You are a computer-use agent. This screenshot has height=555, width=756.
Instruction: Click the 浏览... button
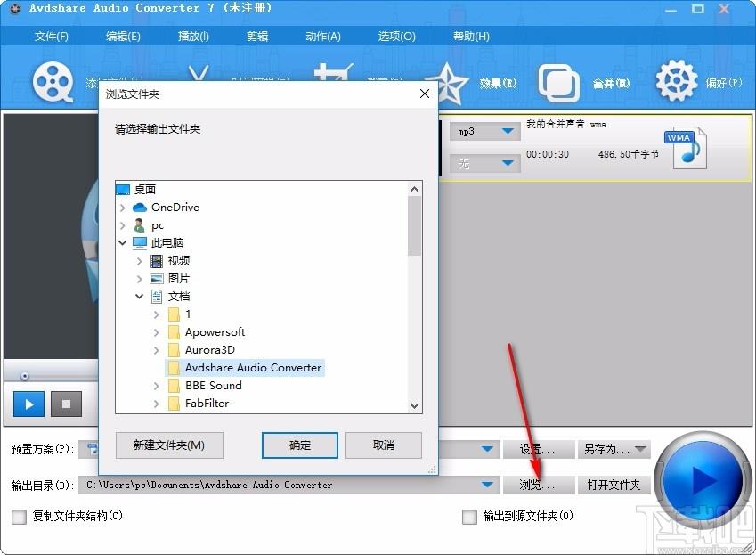click(539, 485)
